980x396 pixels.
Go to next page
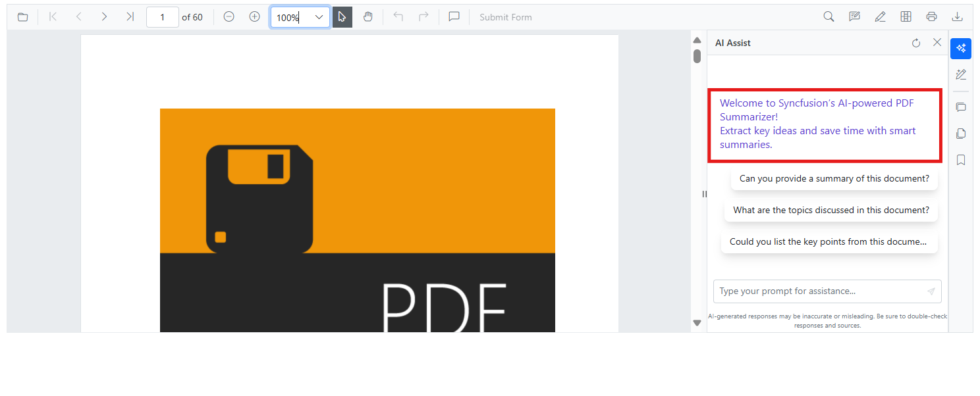[104, 17]
